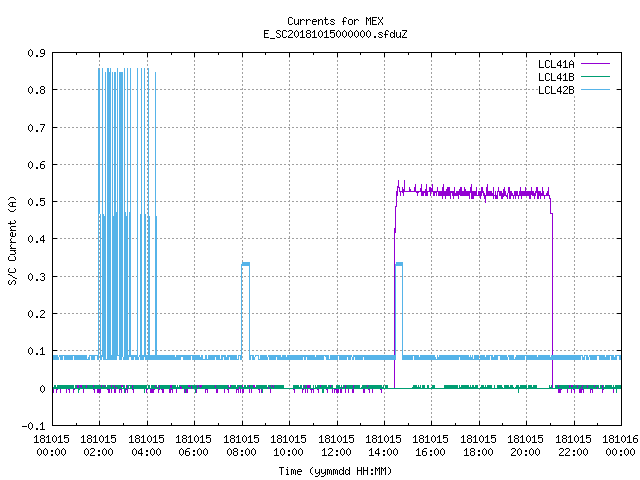Click the 0.2 y-axis tick label

pyautogui.click(x=36, y=314)
